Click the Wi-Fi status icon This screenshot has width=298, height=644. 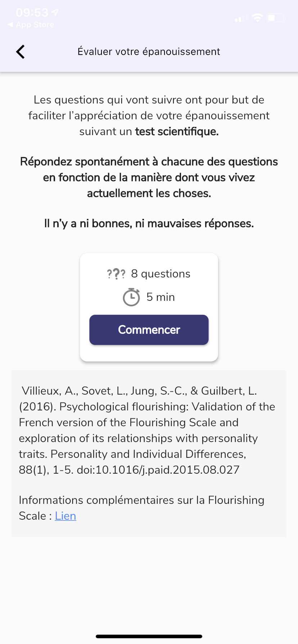(257, 18)
